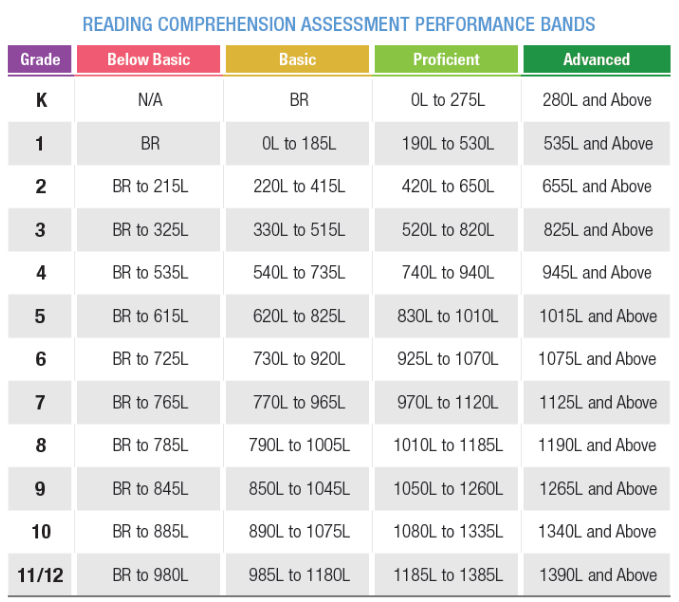Select the 190L to 530L cell
Screen dimensions: 679x602
pyautogui.click(x=446, y=144)
